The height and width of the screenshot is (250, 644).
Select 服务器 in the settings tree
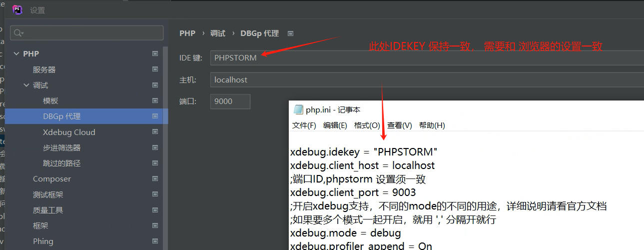tap(44, 69)
